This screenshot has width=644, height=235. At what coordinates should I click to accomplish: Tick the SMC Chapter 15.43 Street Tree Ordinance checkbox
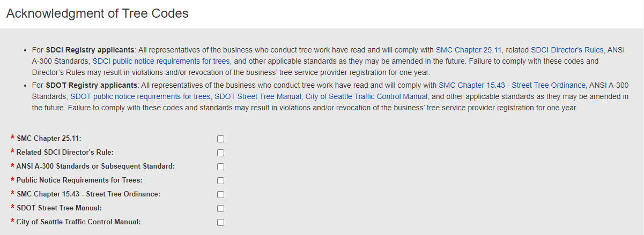pyautogui.click(x=220, y=194)
